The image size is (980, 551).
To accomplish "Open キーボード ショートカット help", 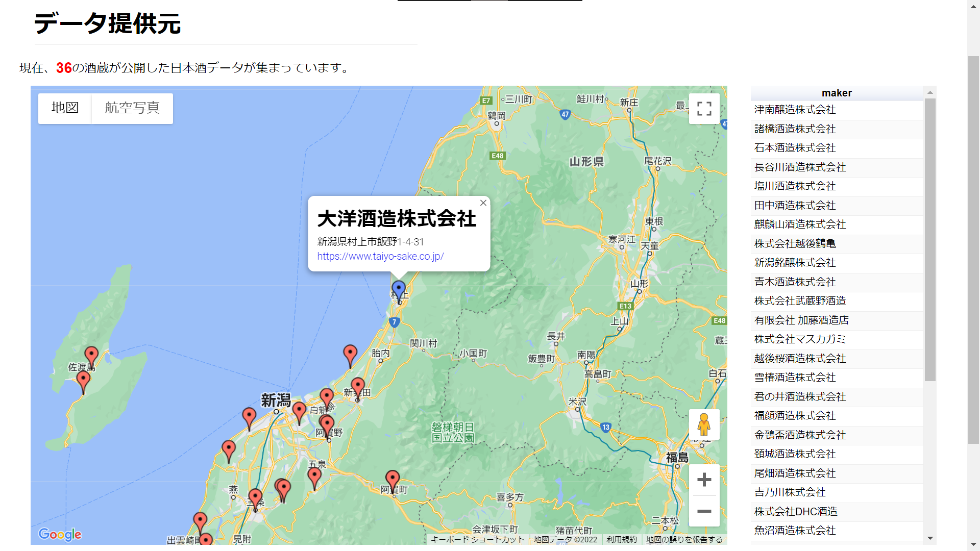I will pyautogui.click(x=477, y=539).
